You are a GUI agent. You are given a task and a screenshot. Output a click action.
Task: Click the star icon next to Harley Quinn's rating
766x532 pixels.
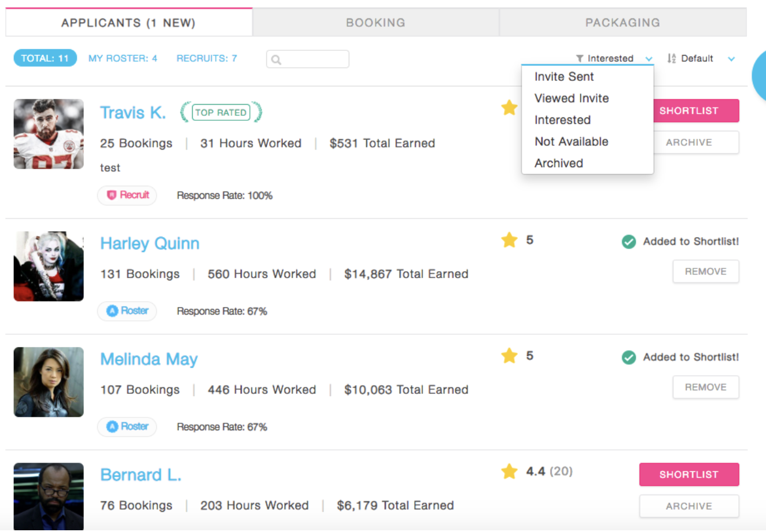(509, 240)
